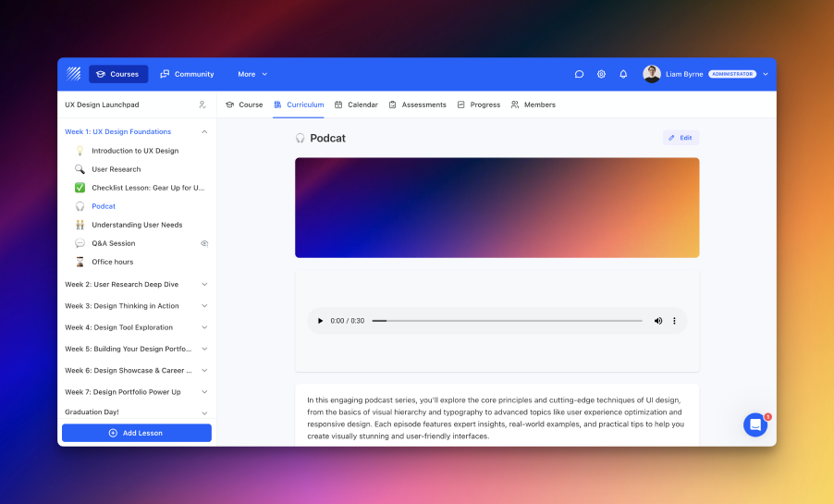Viewport: 834px width, 504px height.
Task: Expand Week 4: Design Tool Exploration
Action: click(x=204, y=327)
